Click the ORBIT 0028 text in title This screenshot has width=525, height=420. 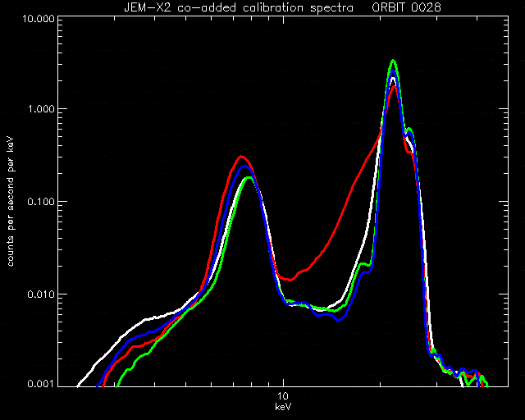pyautogui.click(x=407, y=7)
